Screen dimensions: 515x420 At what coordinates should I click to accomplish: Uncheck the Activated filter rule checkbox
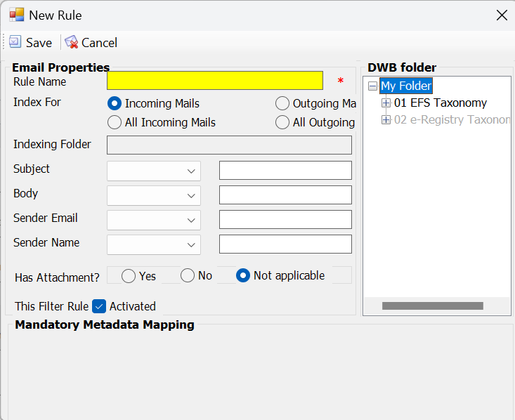(x=99, y=306)
